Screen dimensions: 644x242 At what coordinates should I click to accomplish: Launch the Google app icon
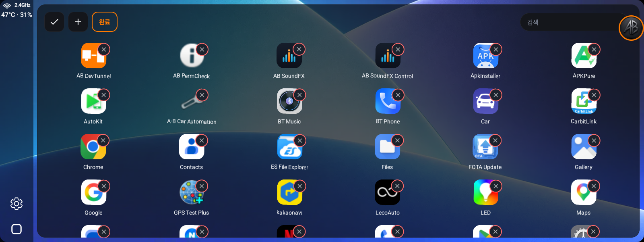click(x=93, y=192)
